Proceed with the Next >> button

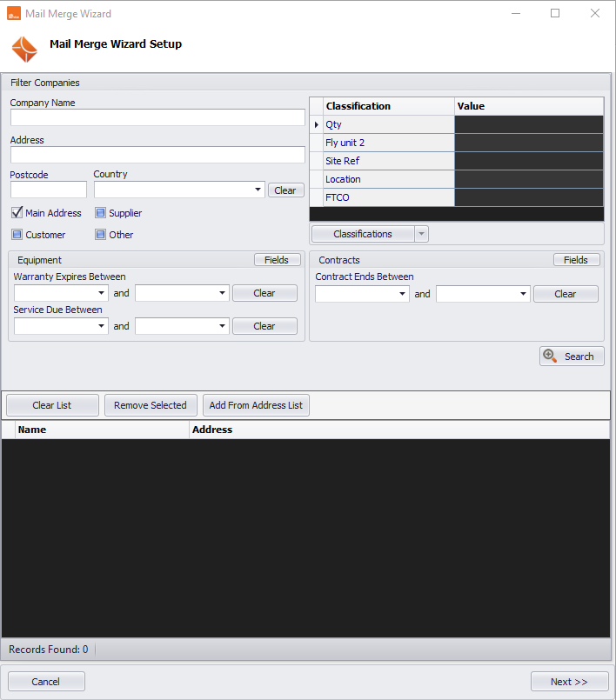[x=570, y=681]
